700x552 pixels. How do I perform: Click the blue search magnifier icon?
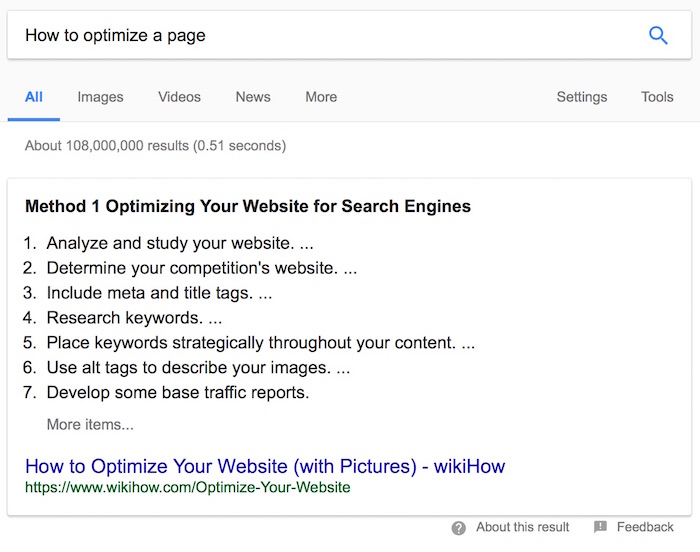(658, 35)
